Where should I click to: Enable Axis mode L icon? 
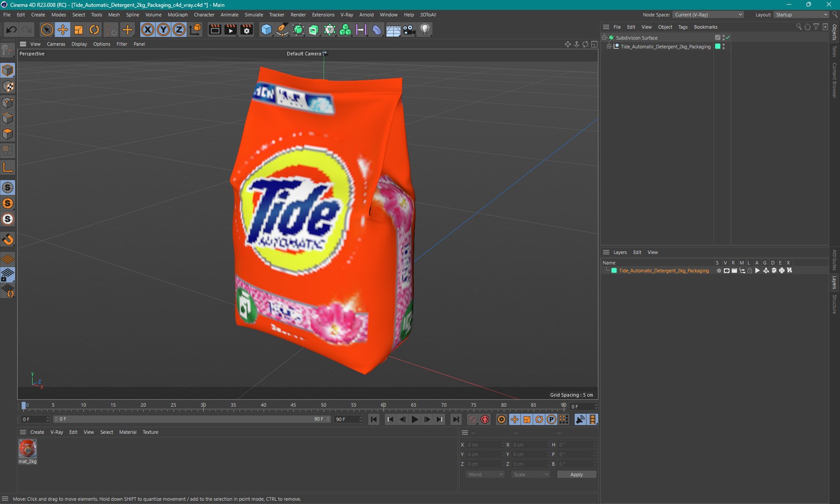[8, 167]
